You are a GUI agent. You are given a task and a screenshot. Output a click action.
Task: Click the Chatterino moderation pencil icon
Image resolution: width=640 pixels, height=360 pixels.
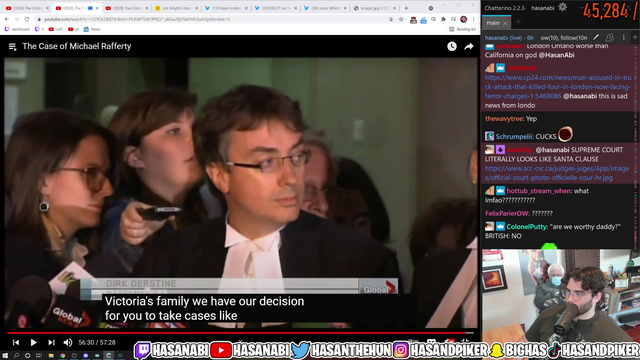(596, 38)
